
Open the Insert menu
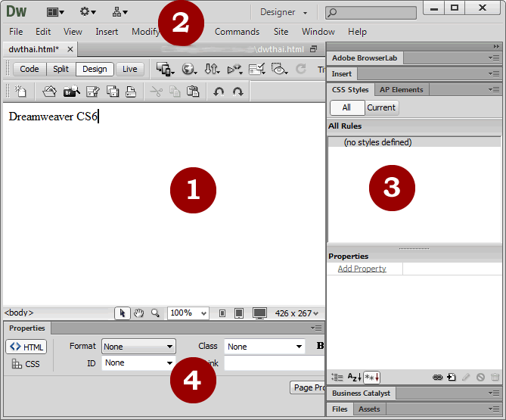click(107, 32)
